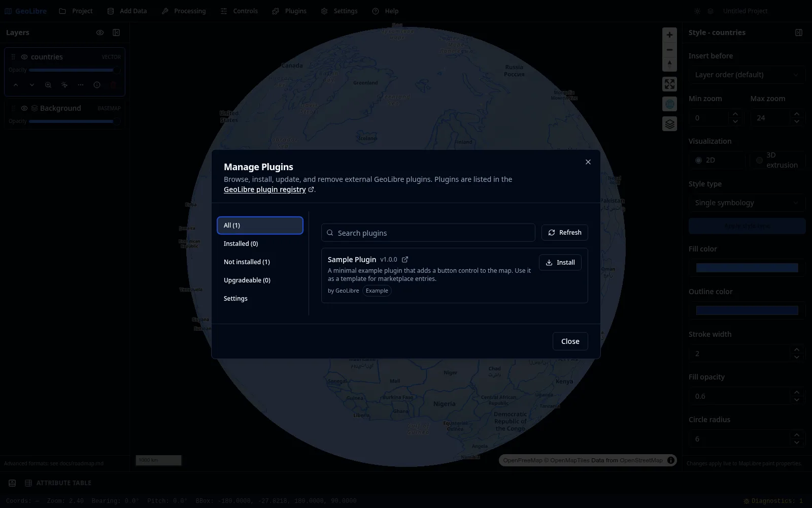812x508 pixels.
Task: Open the Processing menu
Action: pos(184,11)
